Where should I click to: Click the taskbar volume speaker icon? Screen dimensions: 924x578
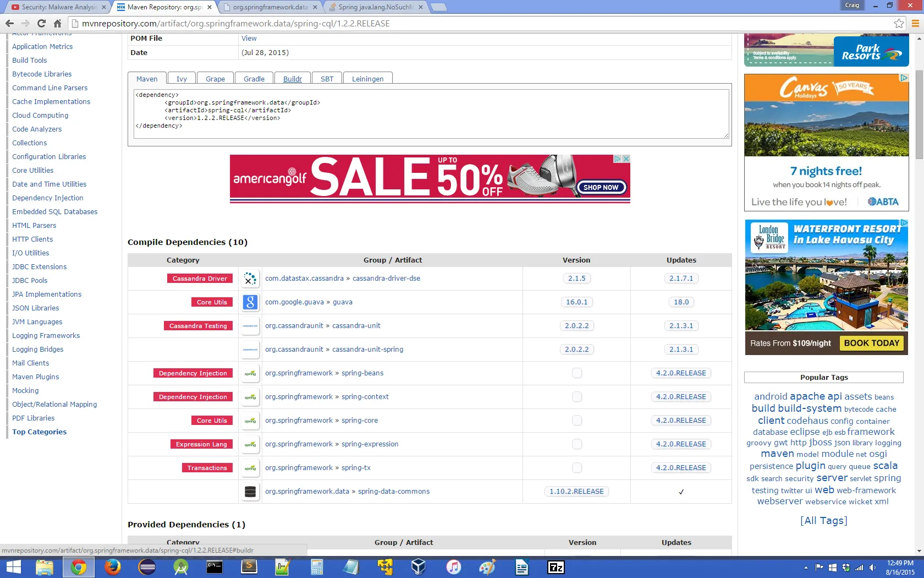[872, 568]
